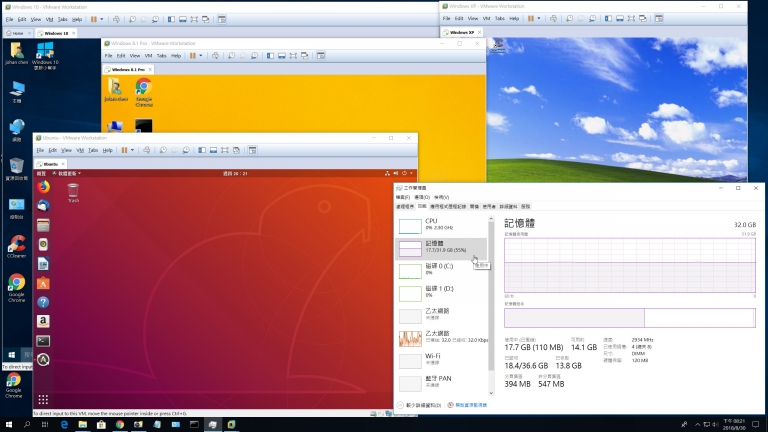Select the Windows 8.1 Pro VM tab
Viewport: 768px width, 432px height.
coord(128,70)
